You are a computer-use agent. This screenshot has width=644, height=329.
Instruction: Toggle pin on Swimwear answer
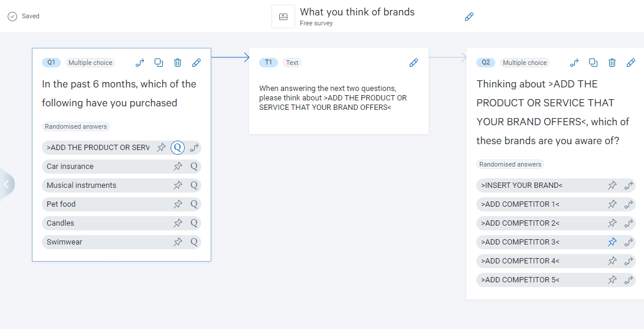pos(178,242)
